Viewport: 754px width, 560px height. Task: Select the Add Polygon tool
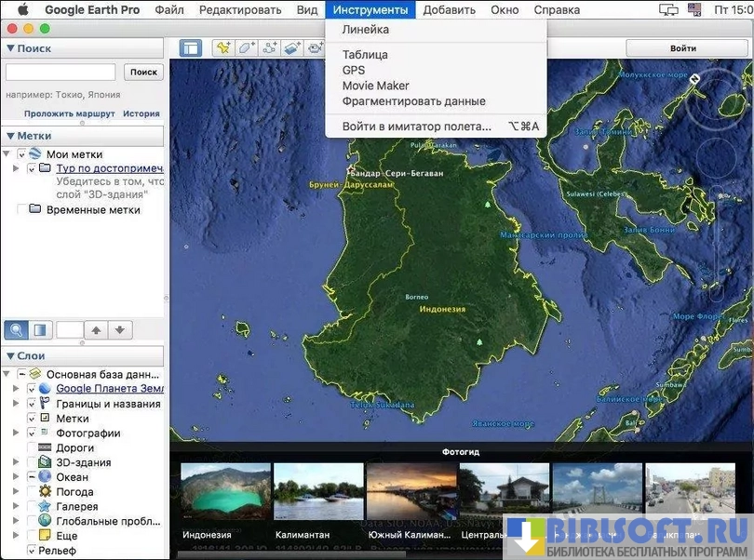tap(246, 48)
